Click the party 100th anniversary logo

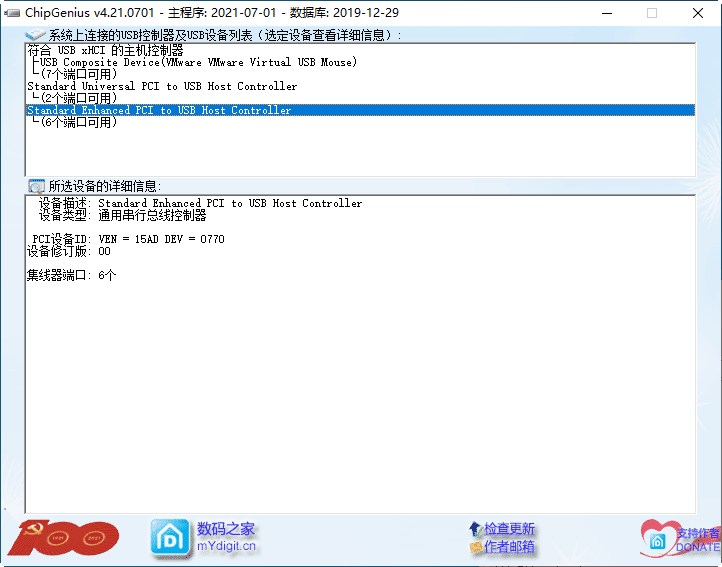pos(62,538)
